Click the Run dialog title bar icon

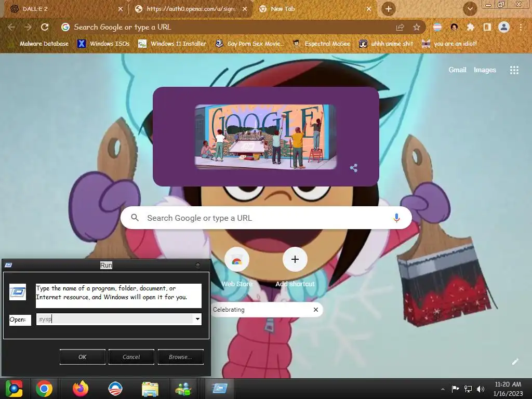8,265
